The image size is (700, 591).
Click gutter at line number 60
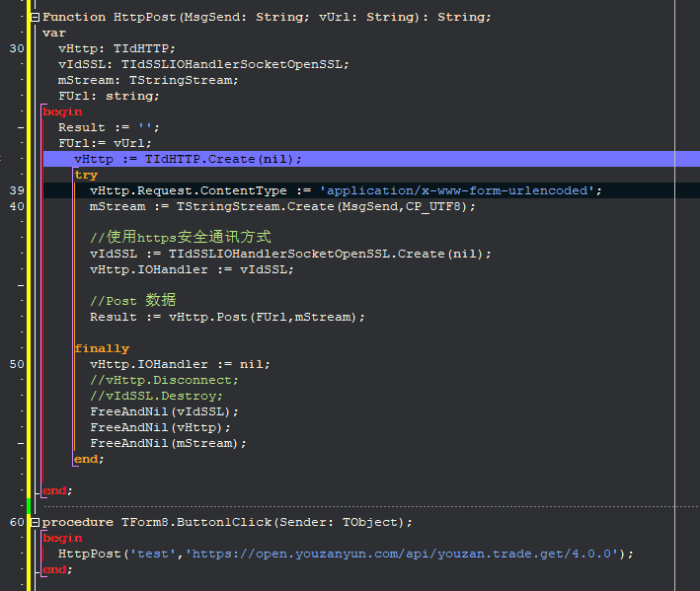tap(17, 522)
